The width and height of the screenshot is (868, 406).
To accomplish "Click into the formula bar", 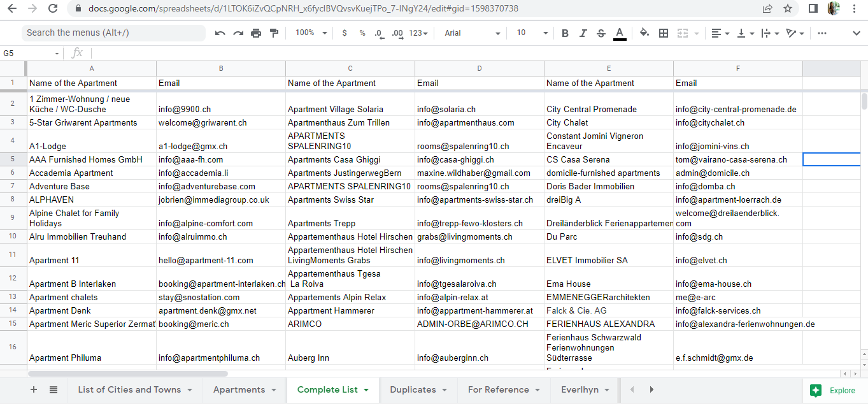I will pyautogui.click(x=478, y=54).
